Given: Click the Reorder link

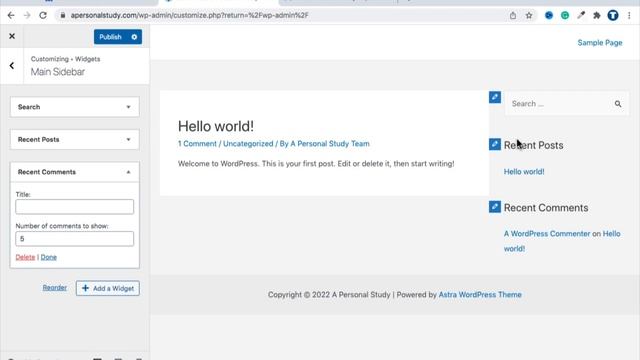Looking at the screenshot, I should pyautogui.click(x=55, y=288).
